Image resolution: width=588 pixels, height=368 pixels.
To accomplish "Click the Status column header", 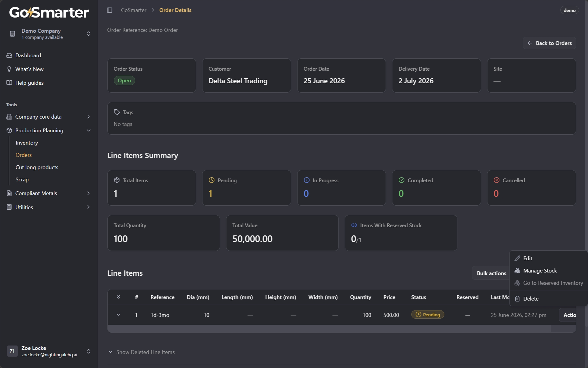I will (x=419, y=297).
